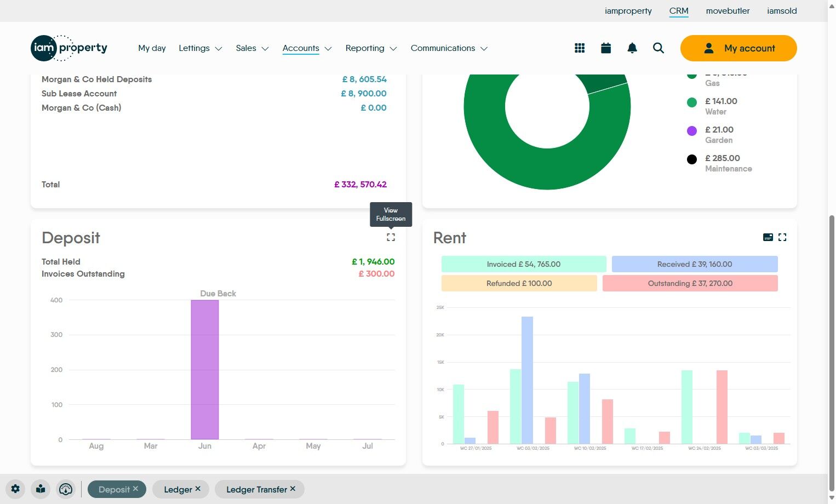Open the settings gear in bottom bar
This screenshot has width=836, height=504.
15,489
